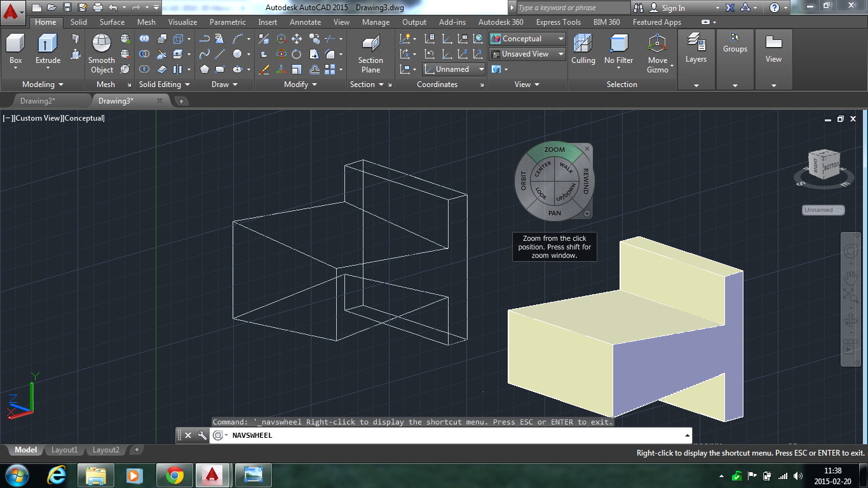Activate the Smooth Object mesh tool
Image resolution: width=868 pixels, height=488 pixels.
pyautogui.click(x=101, y=44)
